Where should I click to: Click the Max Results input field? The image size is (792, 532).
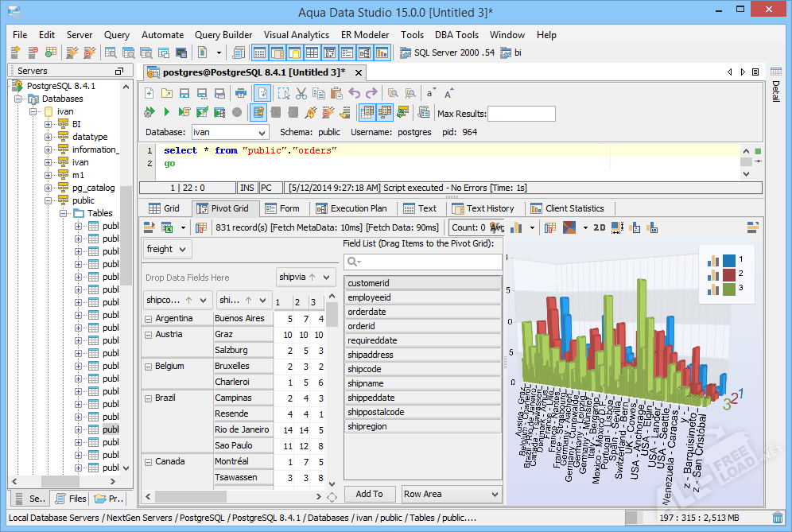click(522, 114)
